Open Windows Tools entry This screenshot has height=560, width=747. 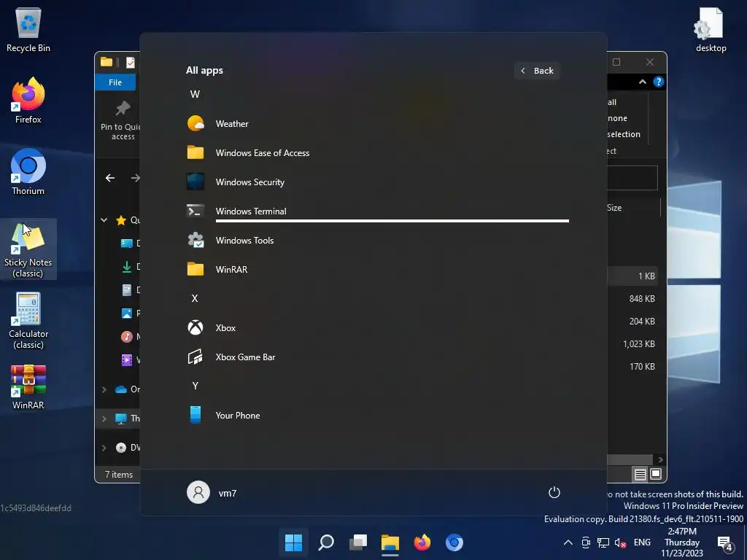[x=376, y=240]
